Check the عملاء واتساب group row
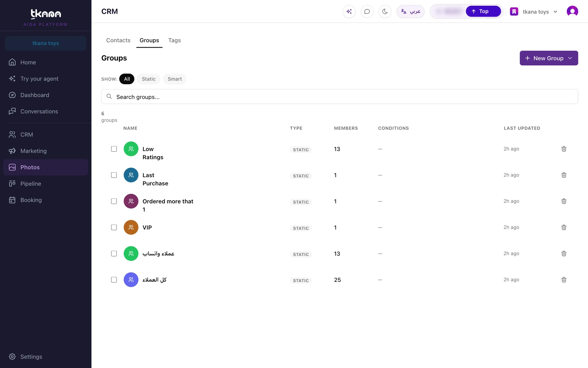Screen dimensions: 588x368 coord(114,254)
